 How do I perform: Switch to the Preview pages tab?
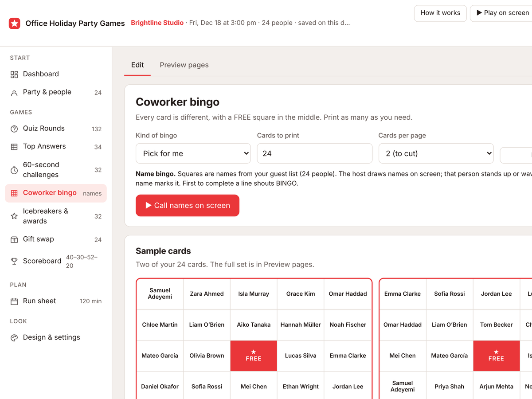(184, 65)
